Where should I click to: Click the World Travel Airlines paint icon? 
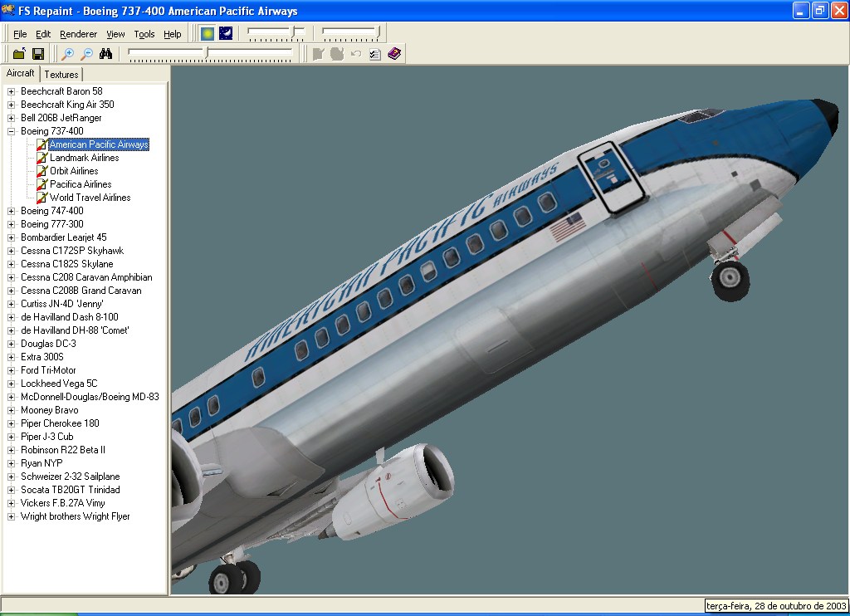(x=42, y=198)
